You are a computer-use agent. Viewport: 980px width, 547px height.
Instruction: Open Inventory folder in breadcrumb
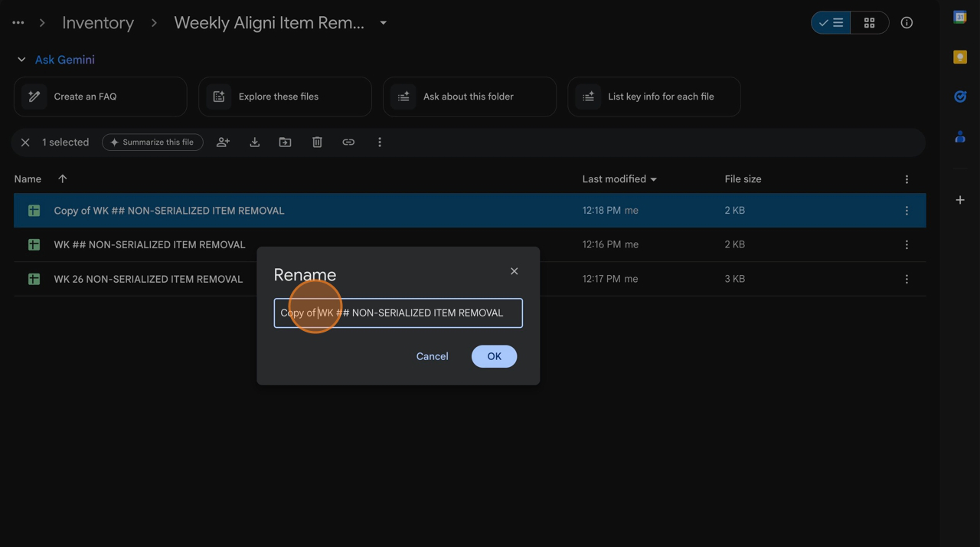coord(98,23)
